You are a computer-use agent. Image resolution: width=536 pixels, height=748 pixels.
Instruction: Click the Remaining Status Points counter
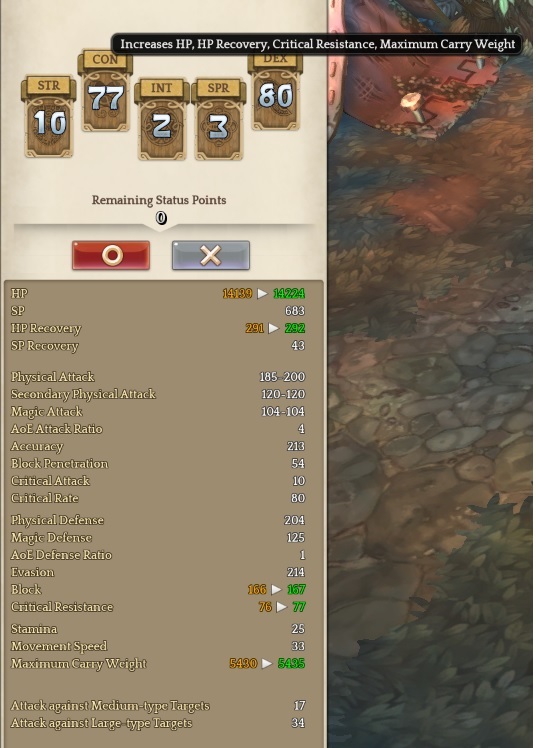pos(161,218)
